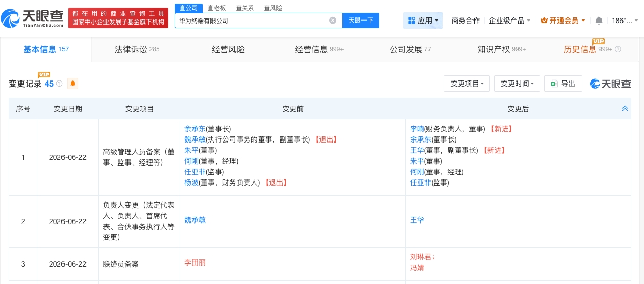644x284 pixels.
Task: Open the notification bell in header
Action: click(x=599, y=21)
